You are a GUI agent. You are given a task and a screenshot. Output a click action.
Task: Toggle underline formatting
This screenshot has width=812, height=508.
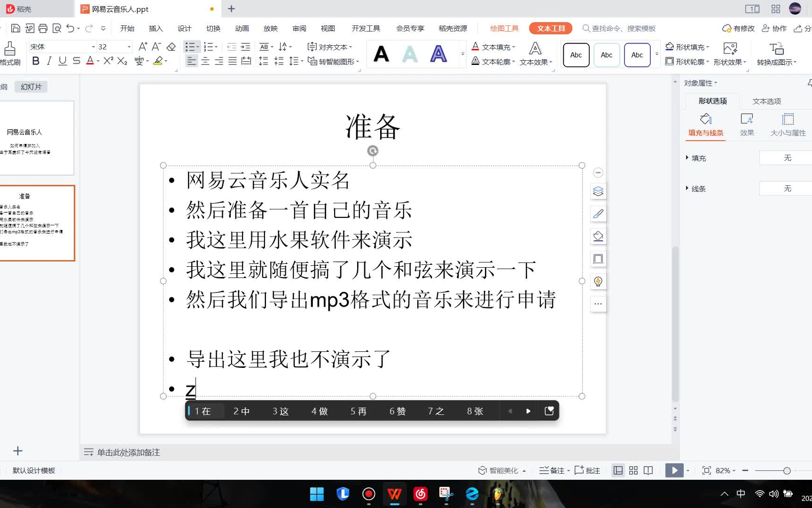click(62, 61)
